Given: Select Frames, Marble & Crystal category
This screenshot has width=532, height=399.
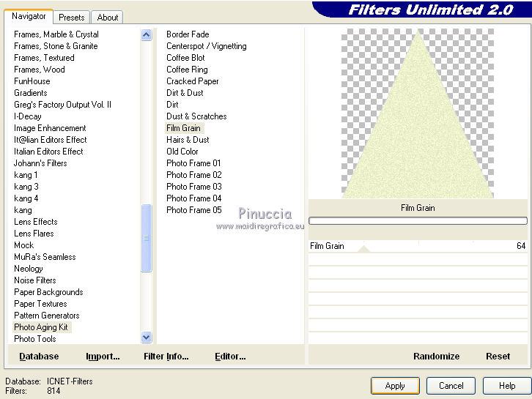Looking at the screenshot, I should [x=56, y=34].
